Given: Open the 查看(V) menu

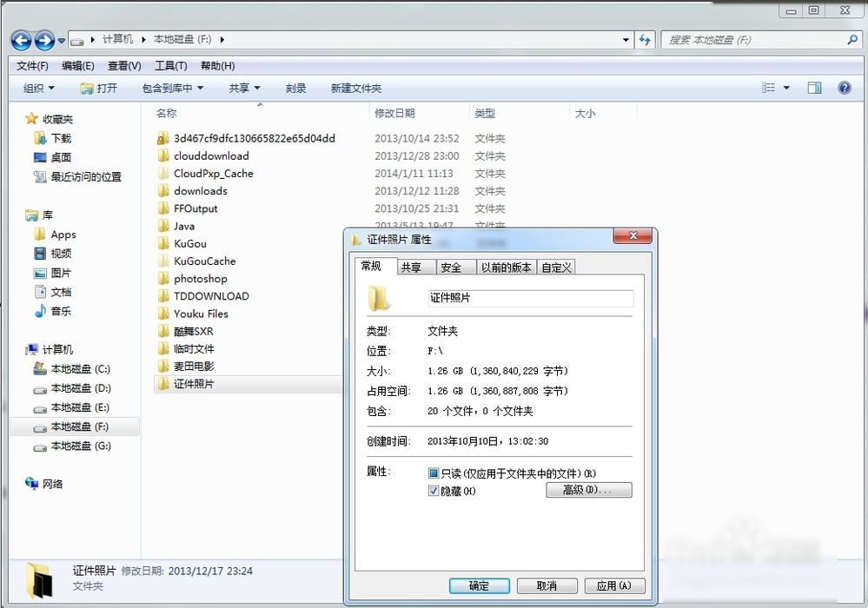Looking at the screenshot, I should pyautogui.click(x=123, y=65).
